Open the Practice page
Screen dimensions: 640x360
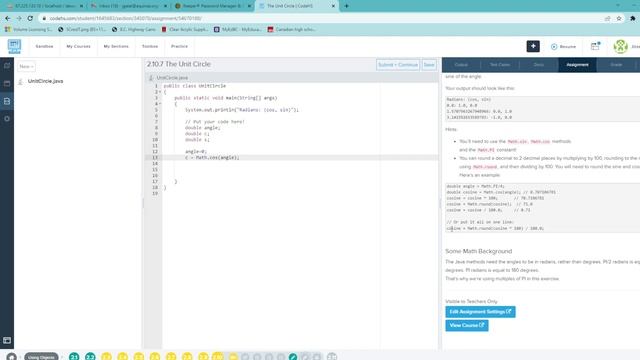(179, 47)
